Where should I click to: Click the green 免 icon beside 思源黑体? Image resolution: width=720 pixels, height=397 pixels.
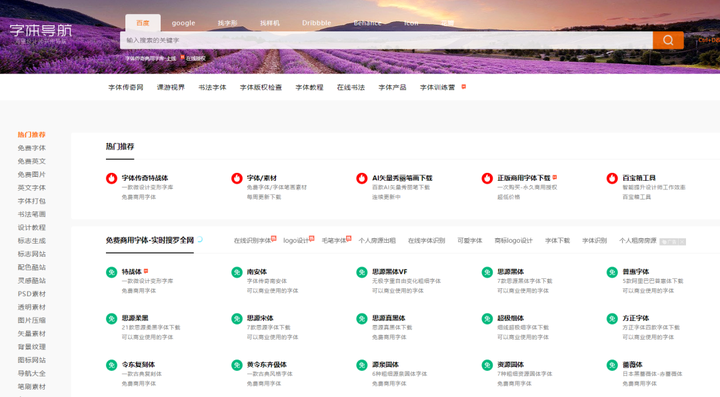(487, 272)
